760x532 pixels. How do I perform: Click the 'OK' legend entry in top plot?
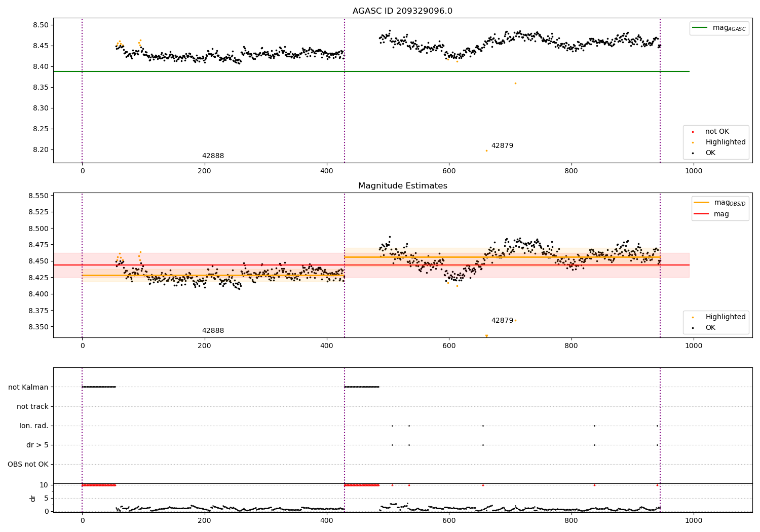703,153
